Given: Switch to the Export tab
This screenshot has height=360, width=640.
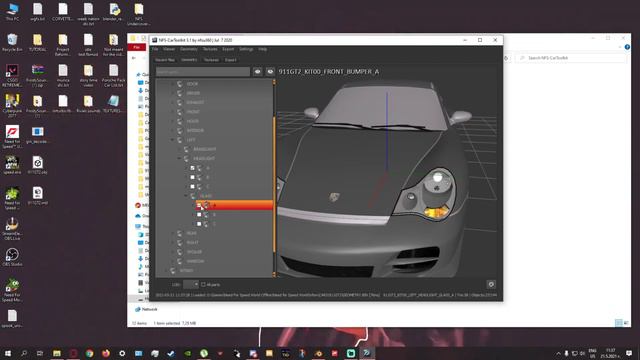Looking at the screenshot, I should 231,60.
